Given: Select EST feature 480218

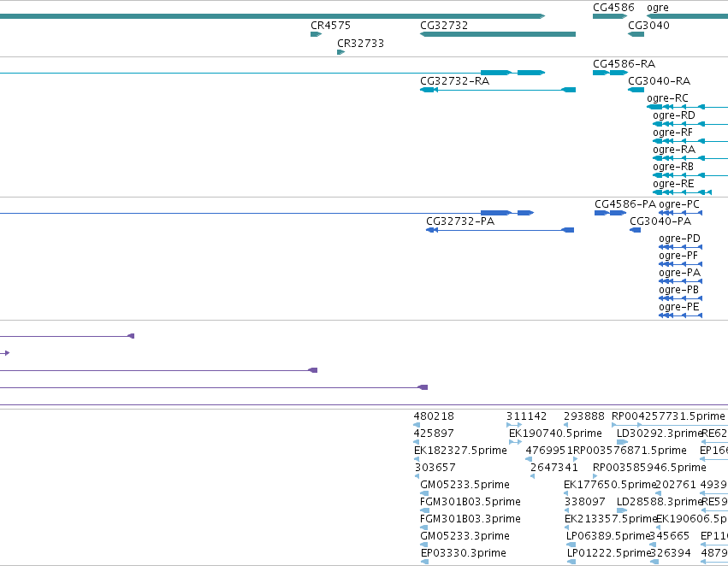Looking at the screenshot, I should tap(417, 425).
